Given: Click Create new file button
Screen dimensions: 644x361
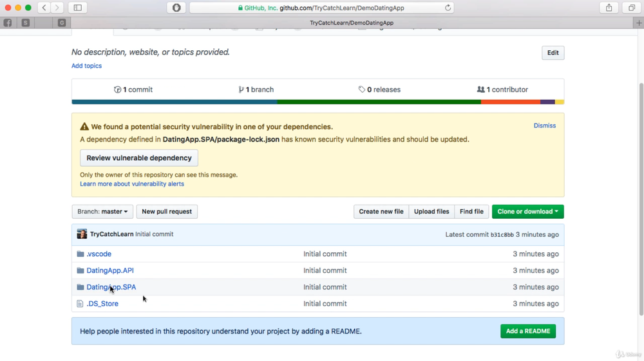Looking at the screenshot, I should coord(381,212).
